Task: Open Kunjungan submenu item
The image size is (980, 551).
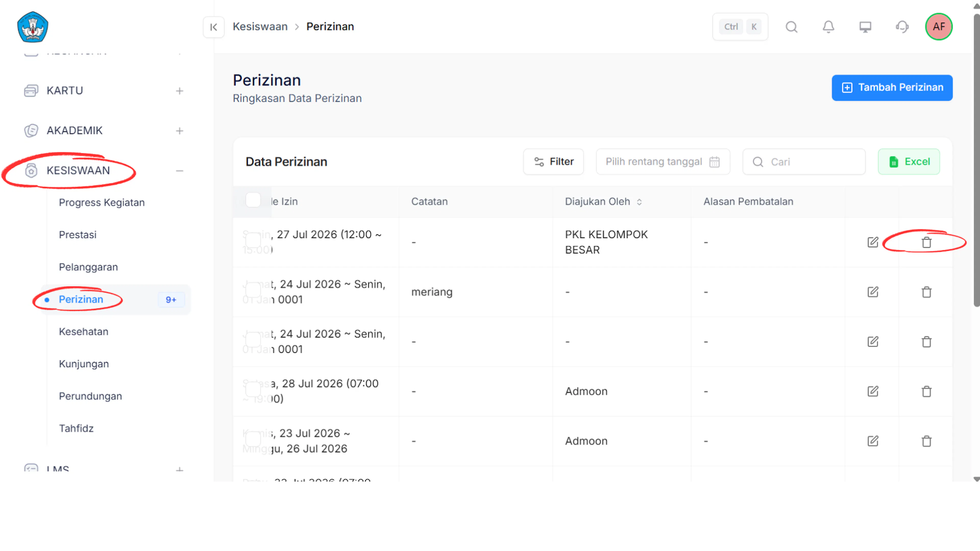Action: pos(84,364)
